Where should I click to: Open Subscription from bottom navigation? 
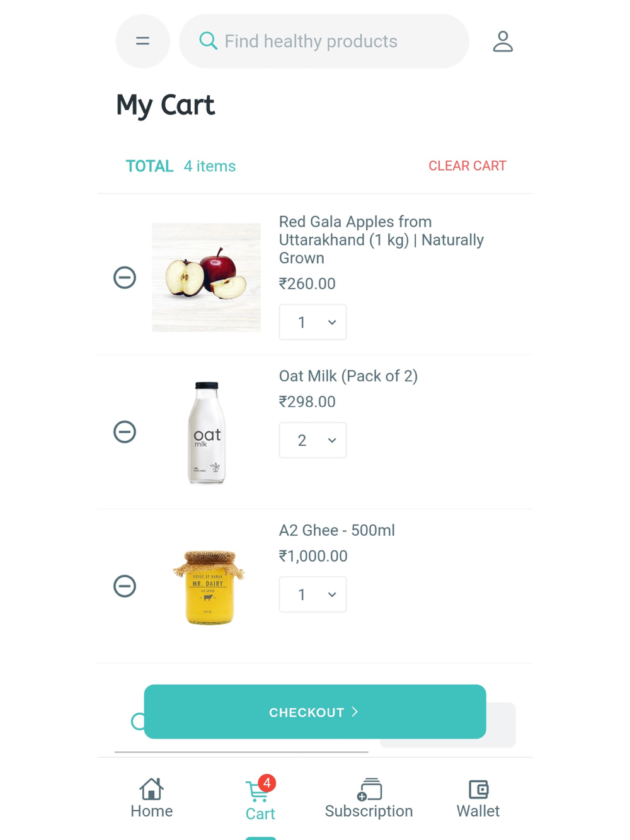tap(369, 798)
